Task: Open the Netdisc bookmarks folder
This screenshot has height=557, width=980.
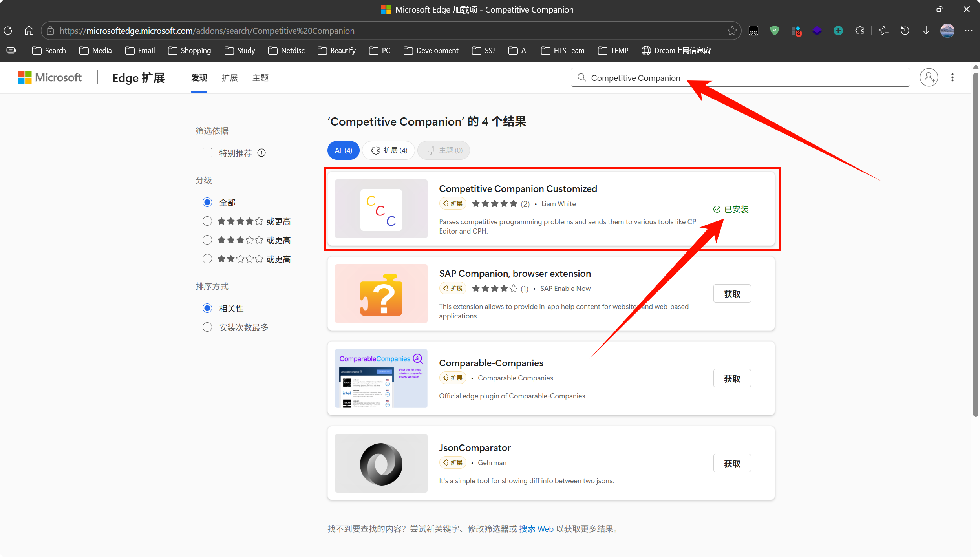Action: pyautogui.click(x=286, y=51)
